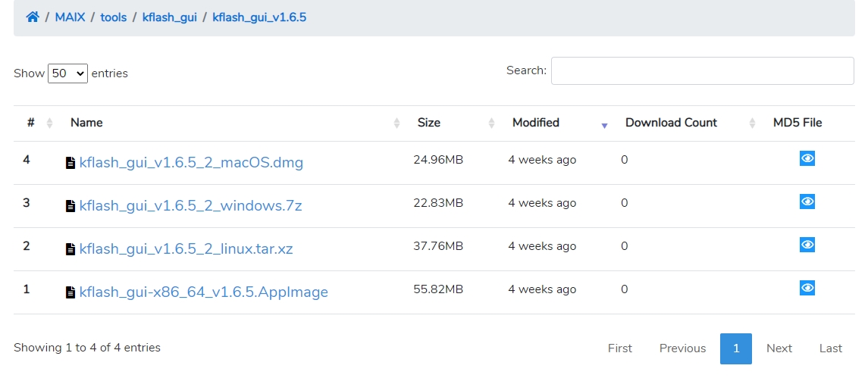Click file icon beside windows.7z entry
Viewport: 868px width, 378px height.
click(x=71, y=206)
